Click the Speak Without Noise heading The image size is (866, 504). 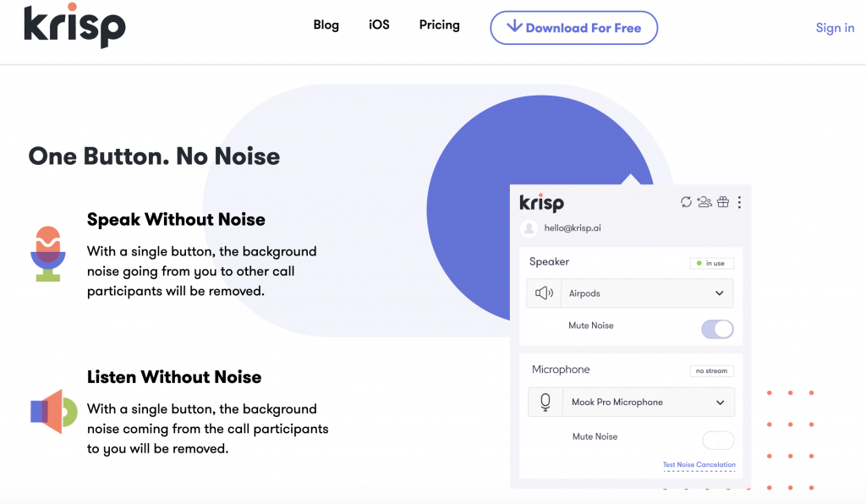tap(176, 219)
